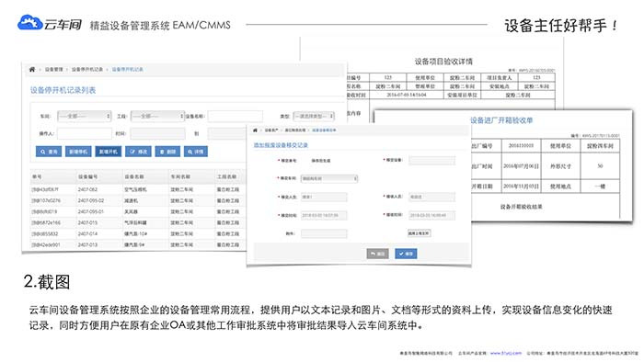Click 外形尺寸 cell in 开箱验收单
The height and width of the screenshot is (362, 644).
point(560,166)
